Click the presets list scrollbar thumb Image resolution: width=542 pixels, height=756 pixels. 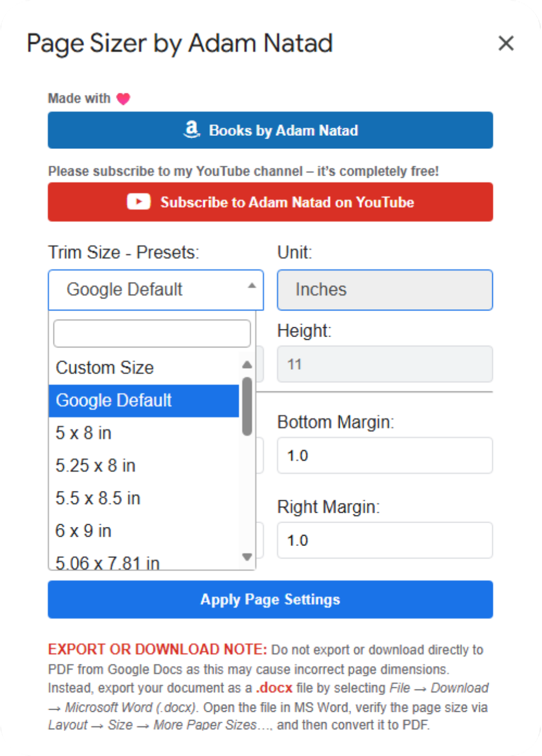247,406
